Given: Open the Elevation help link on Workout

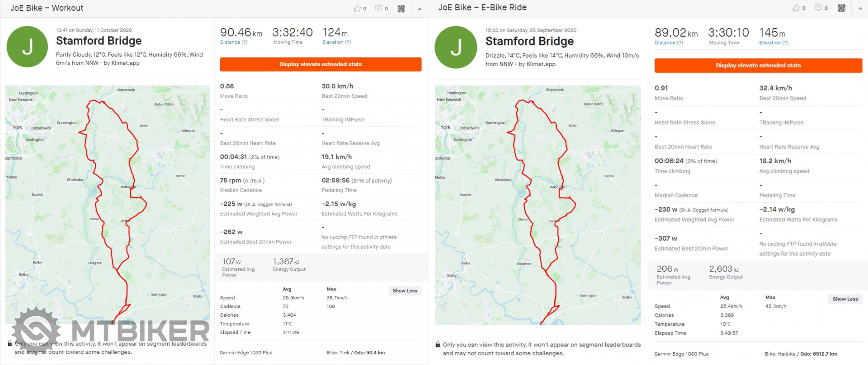Looking at the screenshot, I should click(336, 43).
